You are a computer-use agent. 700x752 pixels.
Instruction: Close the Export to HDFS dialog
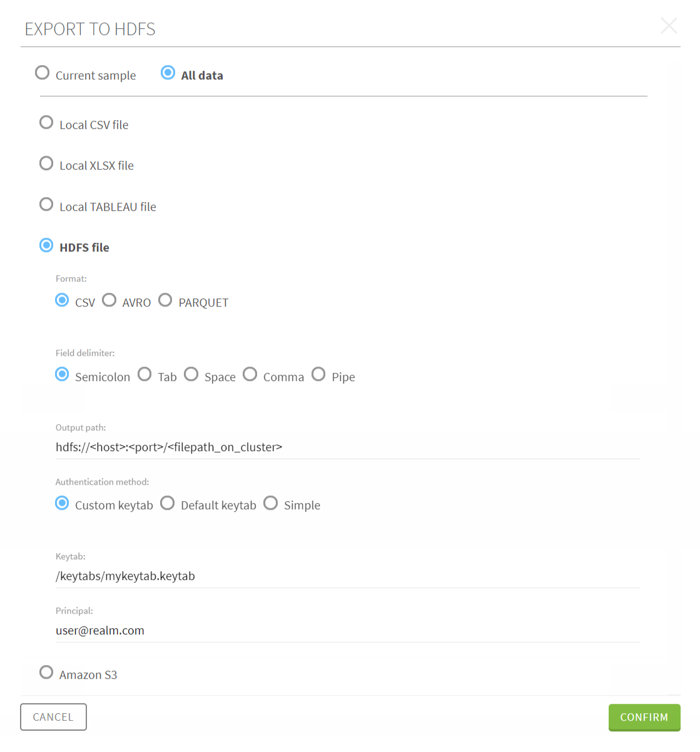tap(669, 26)
